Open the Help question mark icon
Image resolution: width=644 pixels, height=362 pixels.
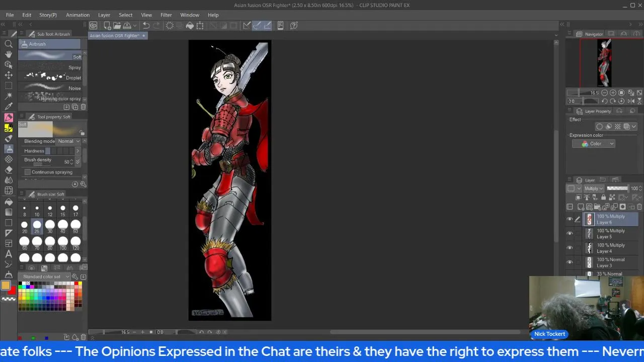294,25
